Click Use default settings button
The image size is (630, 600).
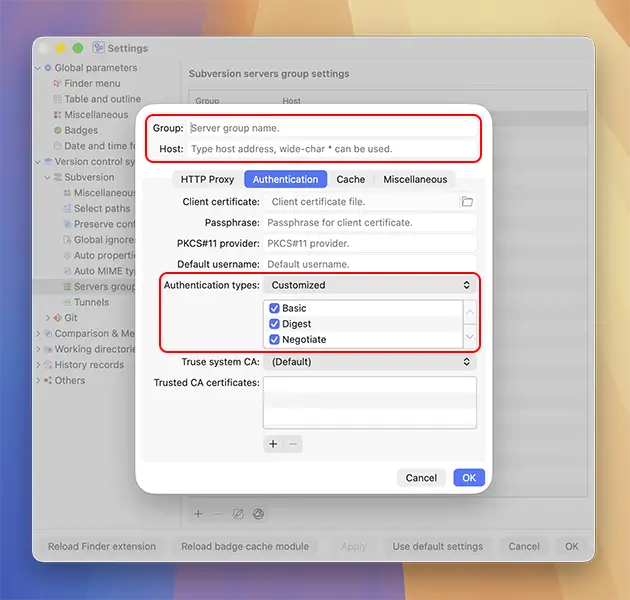pyautogui.click(x=438, y=547)
